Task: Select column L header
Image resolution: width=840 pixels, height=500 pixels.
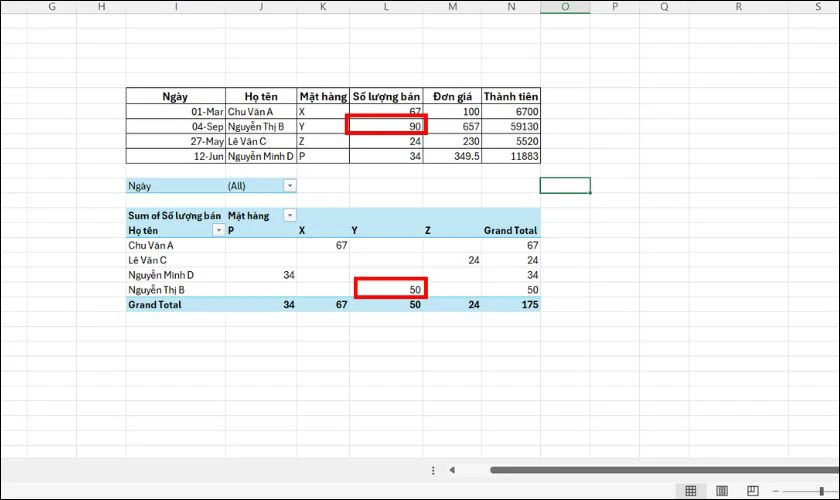Action: pyautogui.click(x=386, y=7)
